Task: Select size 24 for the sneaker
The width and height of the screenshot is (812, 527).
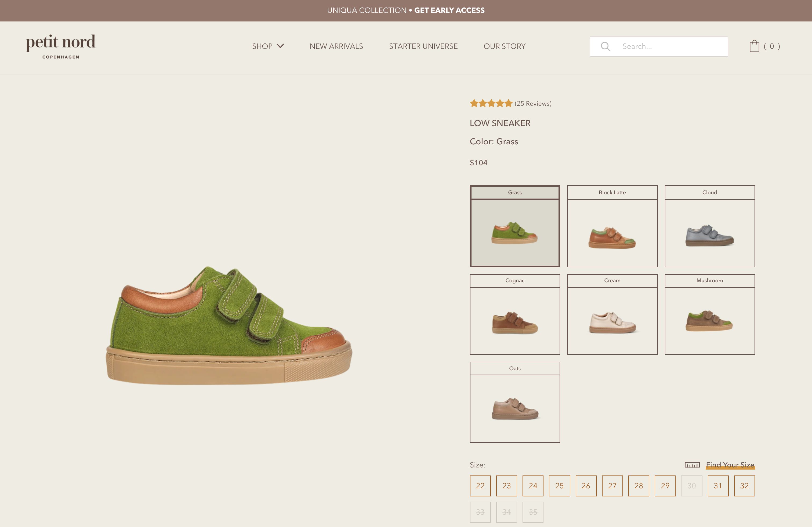Action: coord(533,486)
